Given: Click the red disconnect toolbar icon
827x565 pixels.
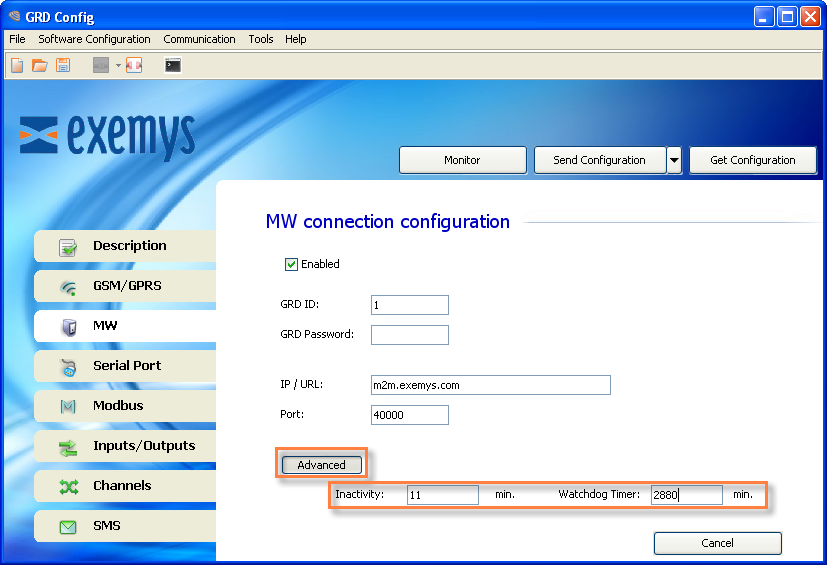Looking at the screenshot, I should [x=134, y=65].
